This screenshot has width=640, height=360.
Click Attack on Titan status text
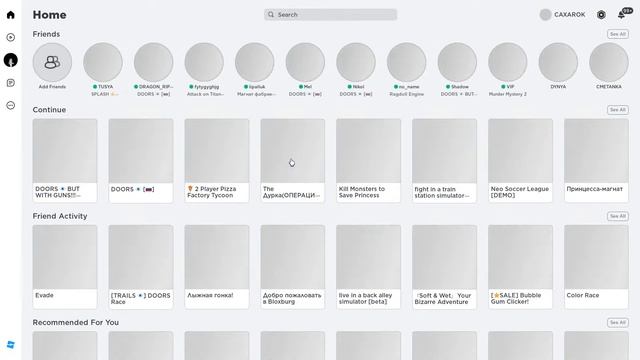[x=205, y=94]
